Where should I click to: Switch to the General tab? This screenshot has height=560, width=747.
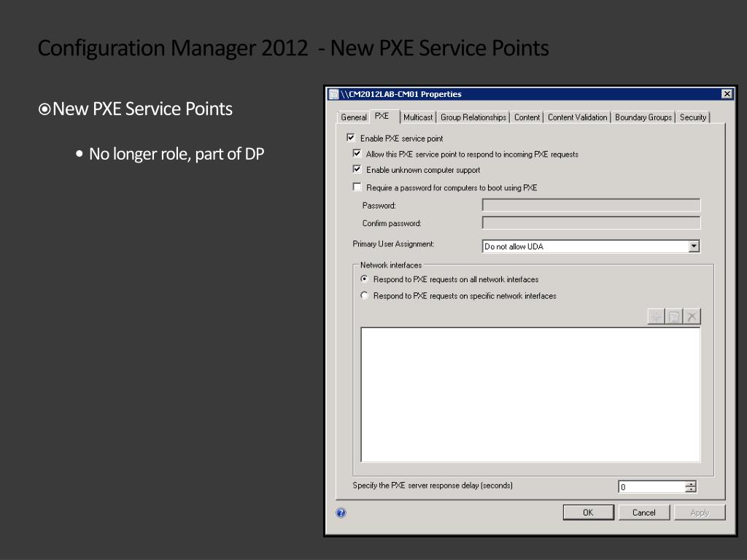click(x=354, y=117)
